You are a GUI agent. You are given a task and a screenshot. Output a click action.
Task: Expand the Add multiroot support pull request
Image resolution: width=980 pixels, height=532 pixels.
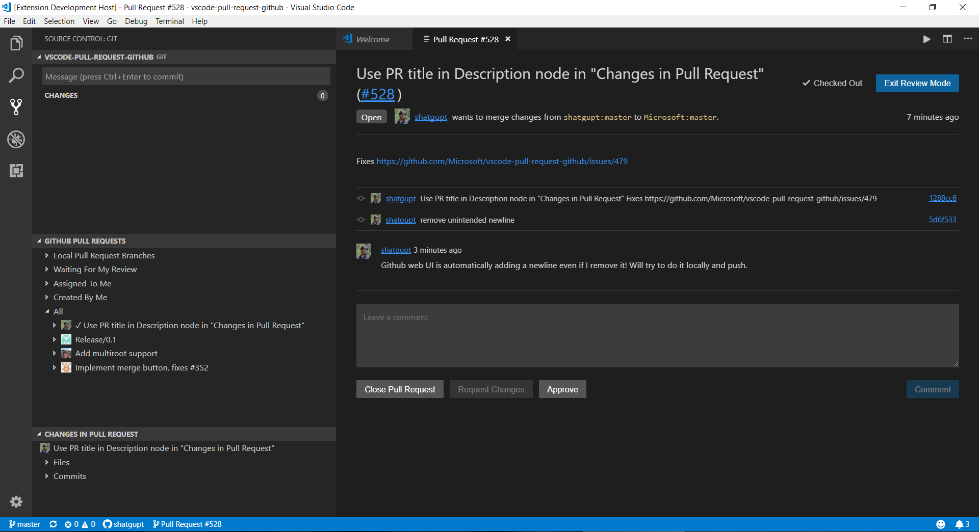point(55,353)
